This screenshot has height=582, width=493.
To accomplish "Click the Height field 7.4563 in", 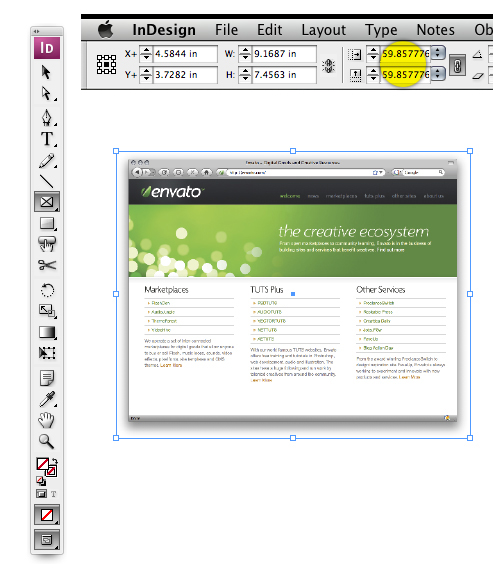I will [284, 75].
